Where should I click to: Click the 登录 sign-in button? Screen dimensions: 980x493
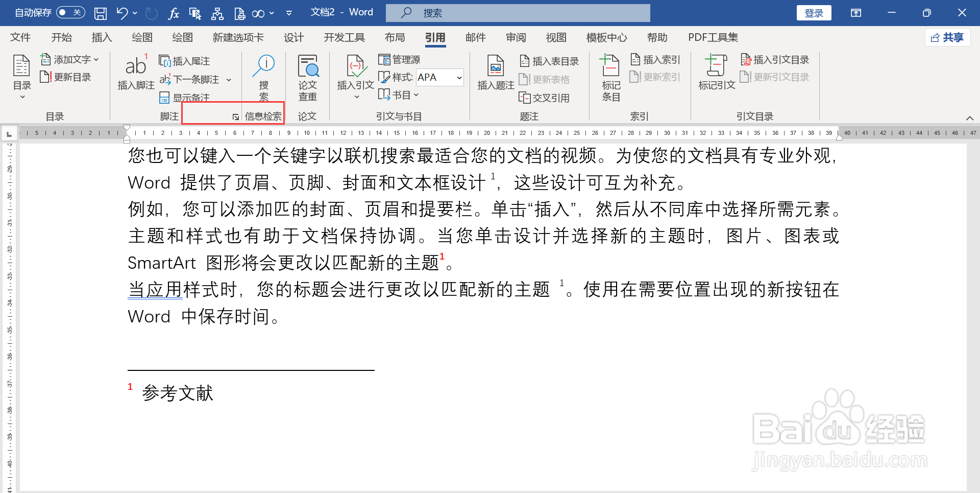tap(814, 13)
